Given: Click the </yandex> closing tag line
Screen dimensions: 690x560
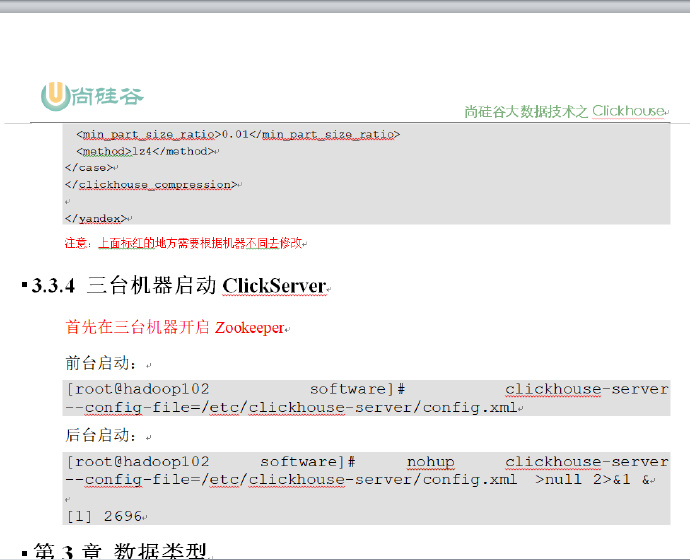Looking at the screenshot, I should coord(96,218).
